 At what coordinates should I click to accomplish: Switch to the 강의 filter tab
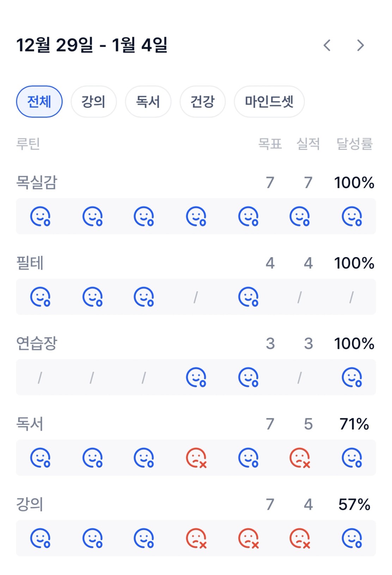pos(93,102)
